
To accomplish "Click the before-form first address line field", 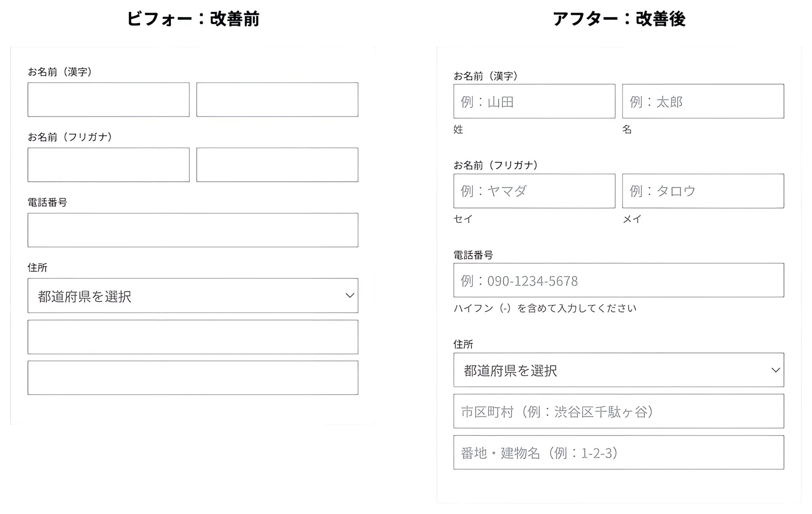I will pyautogui.click(x=193, y=337).
